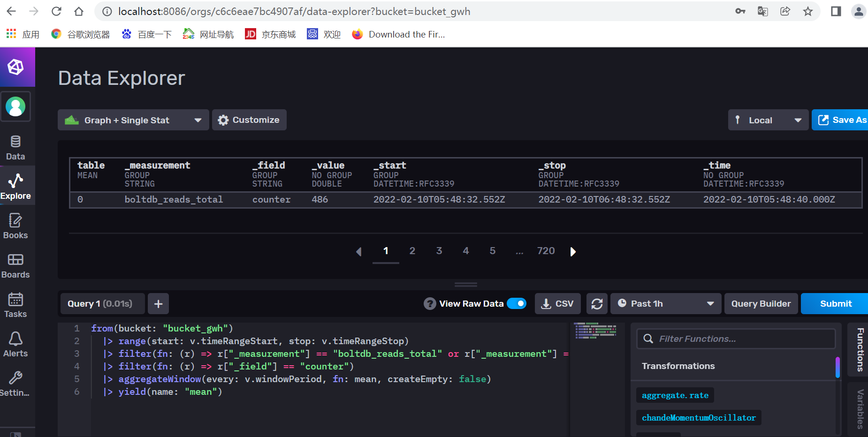Open the 京东商城 bookmark
Screen dimensions: 868x437
tap(270, 34)
